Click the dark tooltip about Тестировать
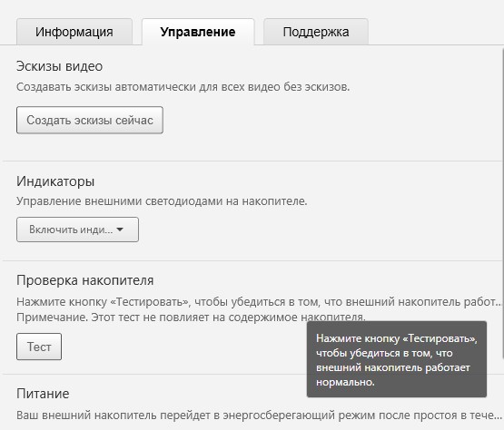 (397, 359)
